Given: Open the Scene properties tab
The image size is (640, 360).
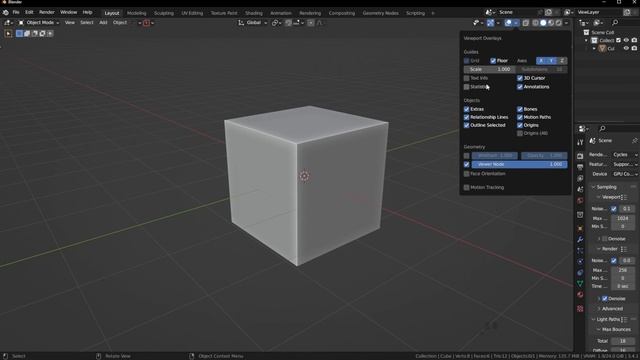Looking at the screenshot, I should [x=580, y=189].
